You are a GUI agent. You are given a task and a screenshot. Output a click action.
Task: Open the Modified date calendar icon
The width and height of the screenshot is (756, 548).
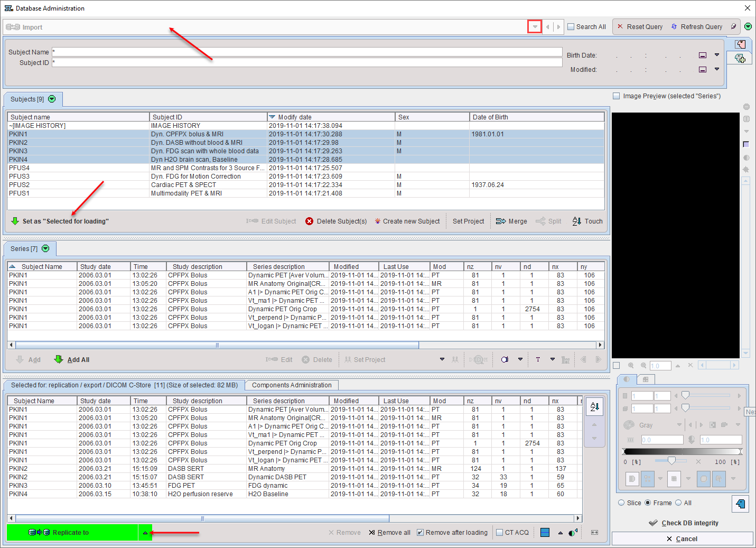coord(703,69)
